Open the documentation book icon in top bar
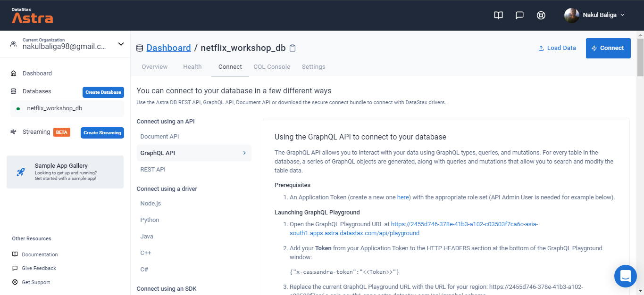The image size is (644, 295). (x=498, y=15)
